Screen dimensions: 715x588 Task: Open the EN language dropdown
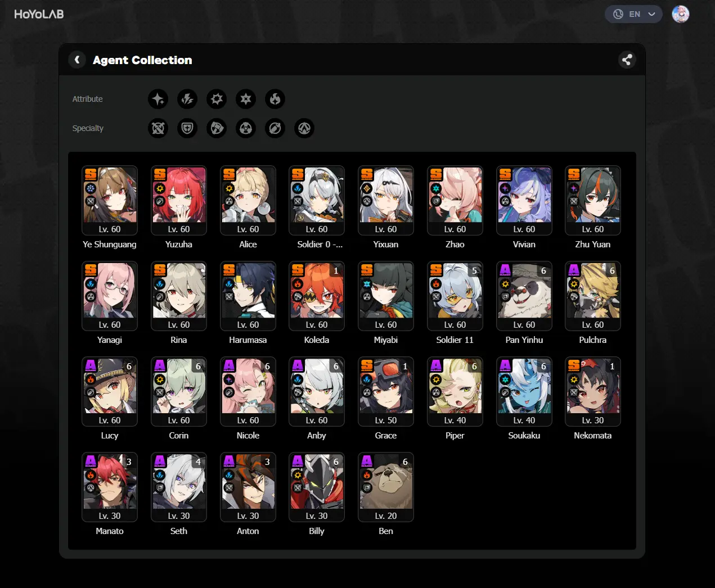tap(633, 14)
